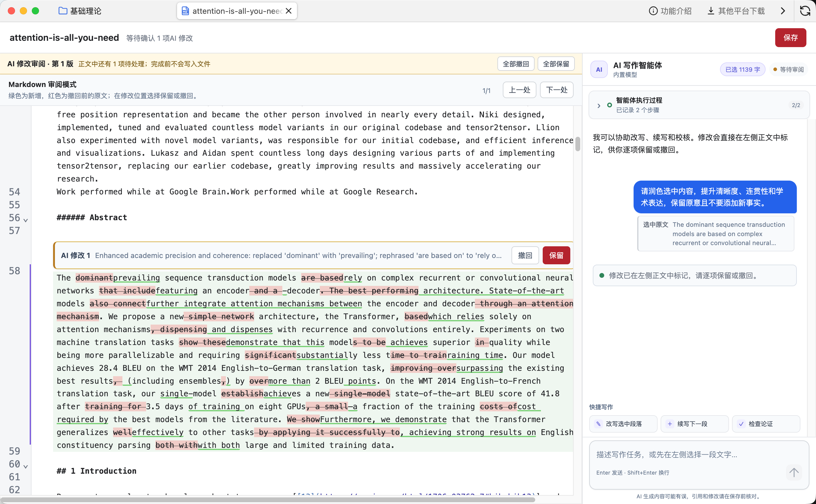
Task: Click the macOS yellow minimize button
Action: 23,11
